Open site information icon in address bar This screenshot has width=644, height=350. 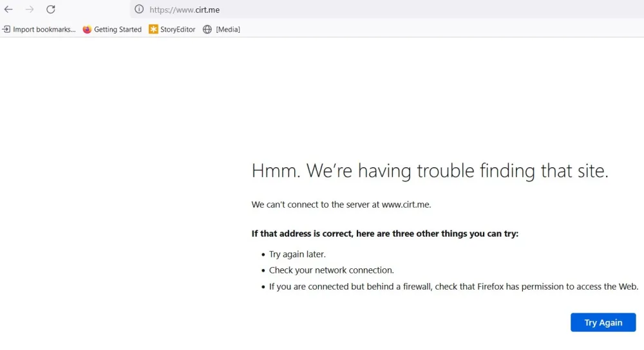(x=138, y=10)
